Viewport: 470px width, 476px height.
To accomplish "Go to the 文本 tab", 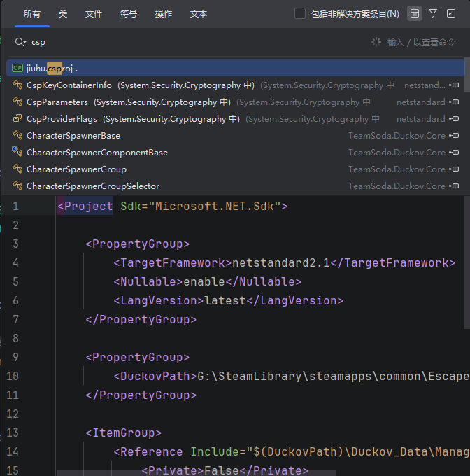I will click(199, 14).
